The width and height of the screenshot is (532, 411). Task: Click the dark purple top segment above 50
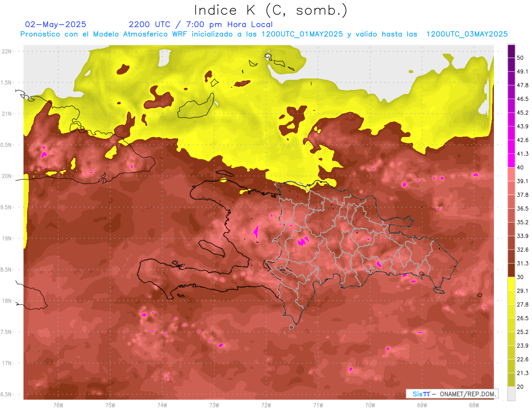[511, 51]
